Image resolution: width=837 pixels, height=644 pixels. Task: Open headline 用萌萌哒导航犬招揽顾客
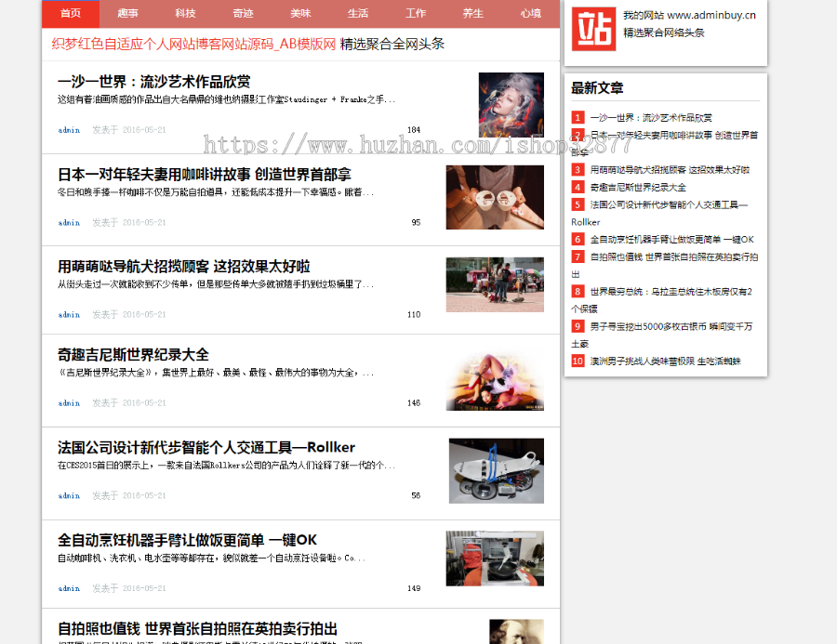pos(184,267)
